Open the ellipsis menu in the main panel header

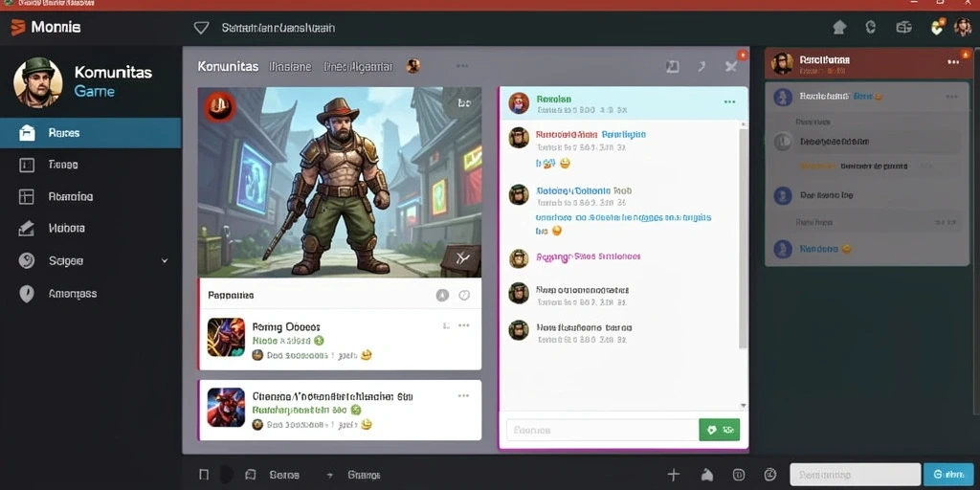(x=462, y=66)
